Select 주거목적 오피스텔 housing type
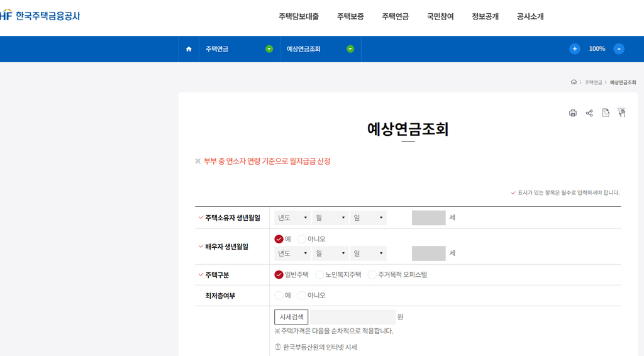 pos(372,275)
